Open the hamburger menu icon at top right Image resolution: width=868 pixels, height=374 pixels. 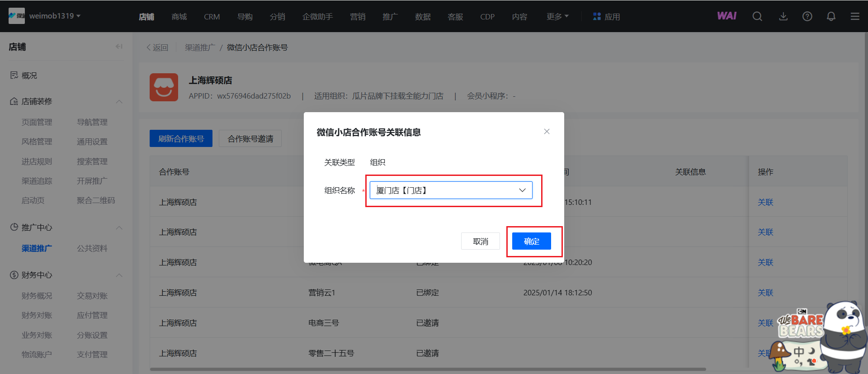click(855, 17)
